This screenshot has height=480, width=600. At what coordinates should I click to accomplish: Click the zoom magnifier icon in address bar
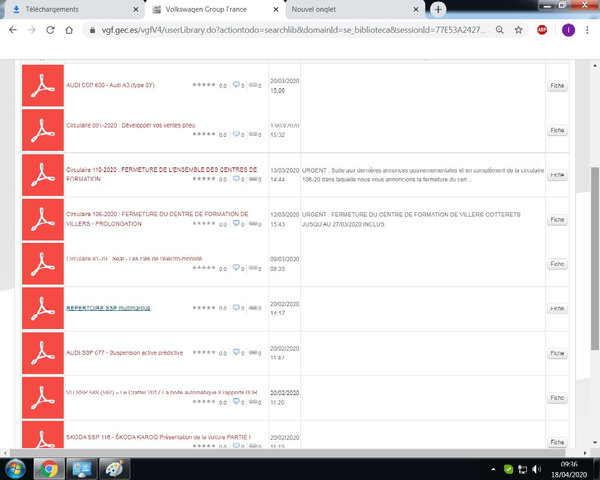pyautogui.click(x=500, y=30)
